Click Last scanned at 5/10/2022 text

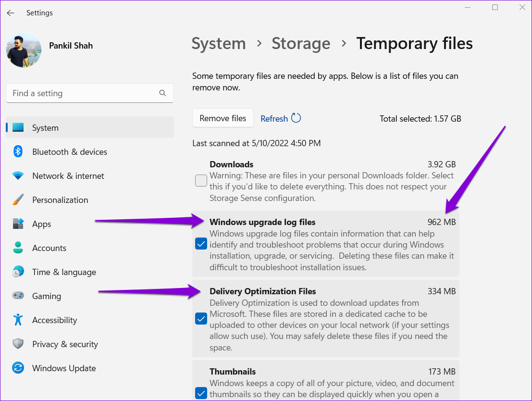(x=257, y=143)
